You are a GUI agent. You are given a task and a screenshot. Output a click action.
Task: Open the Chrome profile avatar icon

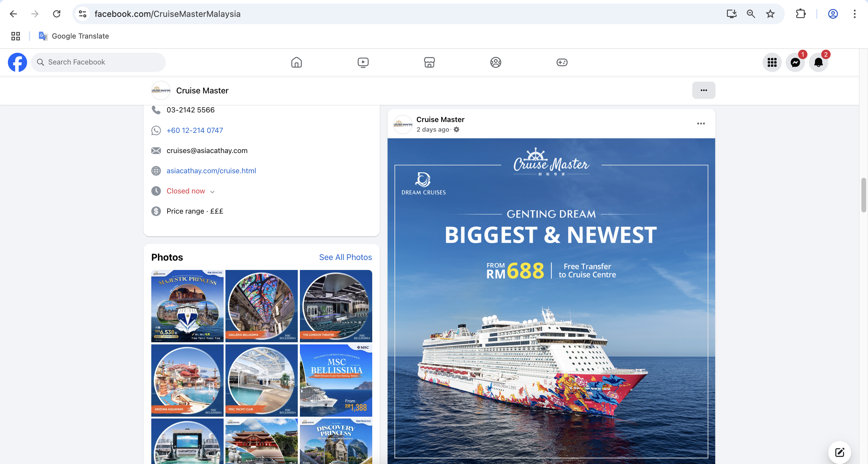[x=833, y=14]
